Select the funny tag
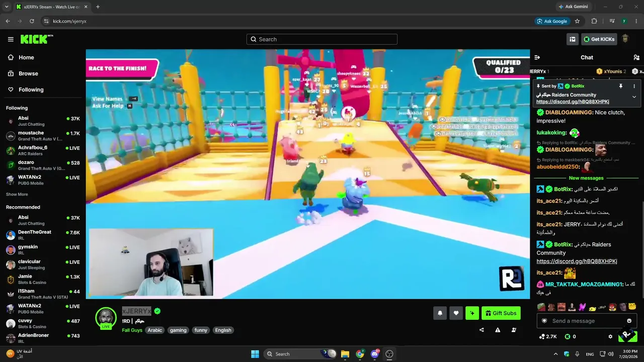Image resolution: width=644 pixels, height=362 pixels. pyautogui.click(x=201, y=330)
